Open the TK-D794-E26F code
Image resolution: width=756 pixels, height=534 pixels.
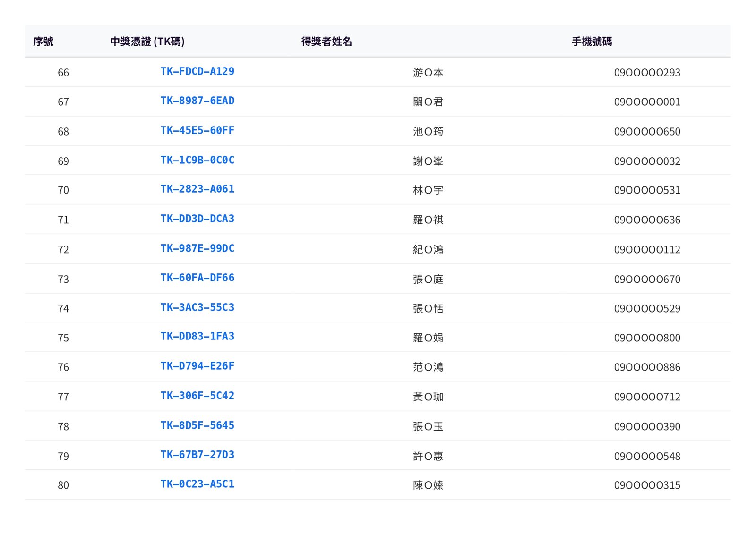197,366
